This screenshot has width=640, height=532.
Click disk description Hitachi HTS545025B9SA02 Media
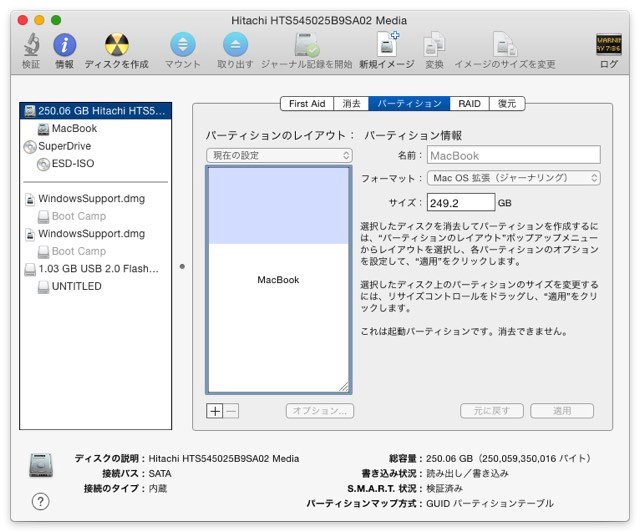224,459
